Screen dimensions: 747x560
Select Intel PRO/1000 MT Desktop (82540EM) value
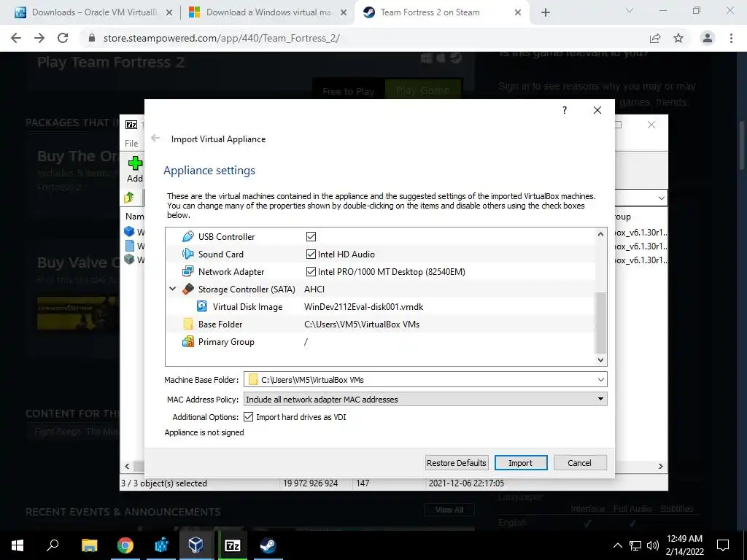pos(392,272)
